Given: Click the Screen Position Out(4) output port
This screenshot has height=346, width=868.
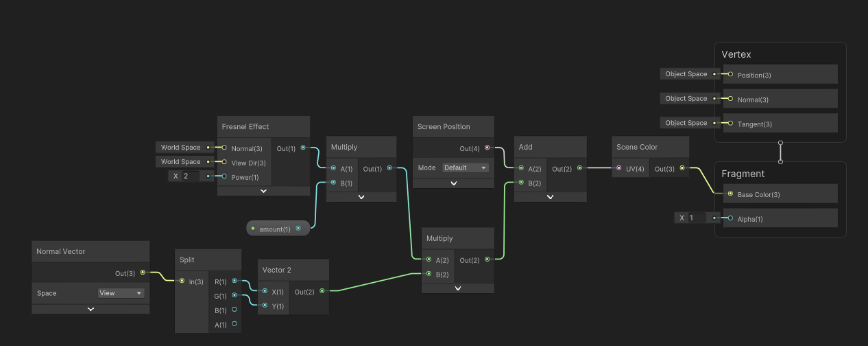Looking at the screenshot, I should (487, 148).
